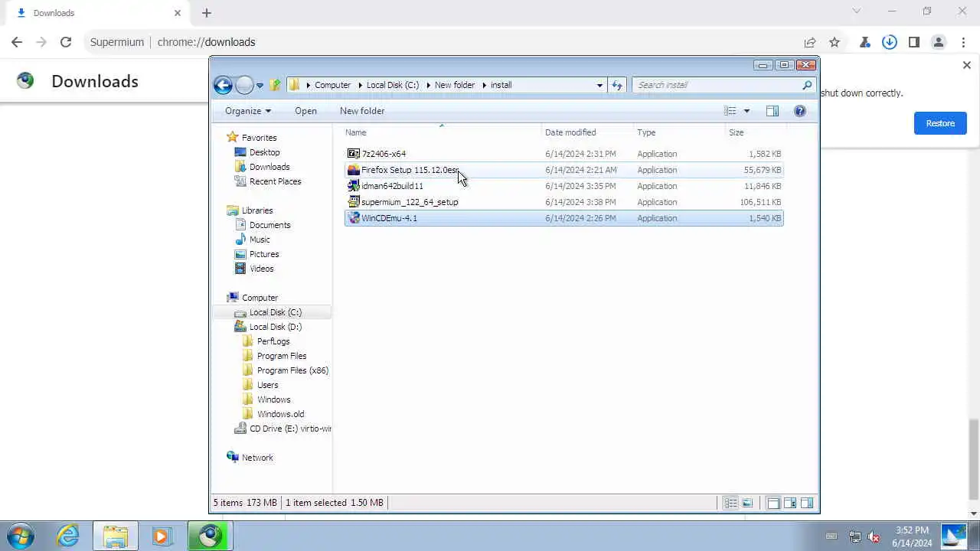
Task: Open the Music library
Action: click(x=260, y=240)
